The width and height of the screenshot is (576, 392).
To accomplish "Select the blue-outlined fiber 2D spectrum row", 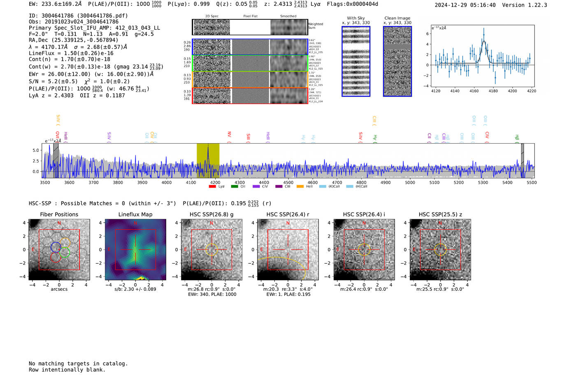I will pyautogui.click(x=250, y=47).
